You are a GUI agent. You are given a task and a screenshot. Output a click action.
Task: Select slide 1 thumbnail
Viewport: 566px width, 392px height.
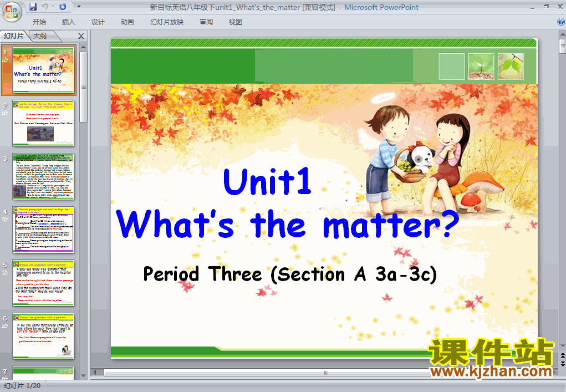[43, 70]
